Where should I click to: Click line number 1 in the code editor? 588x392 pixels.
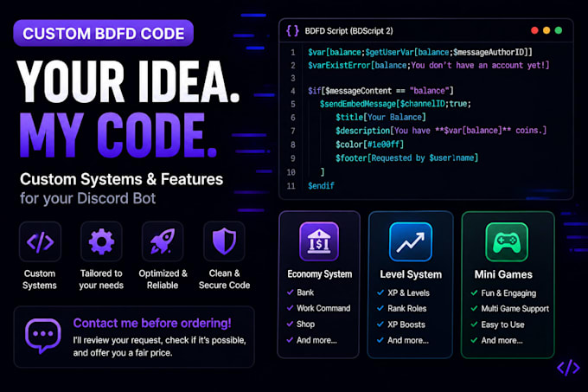click(x=293, y=53)
